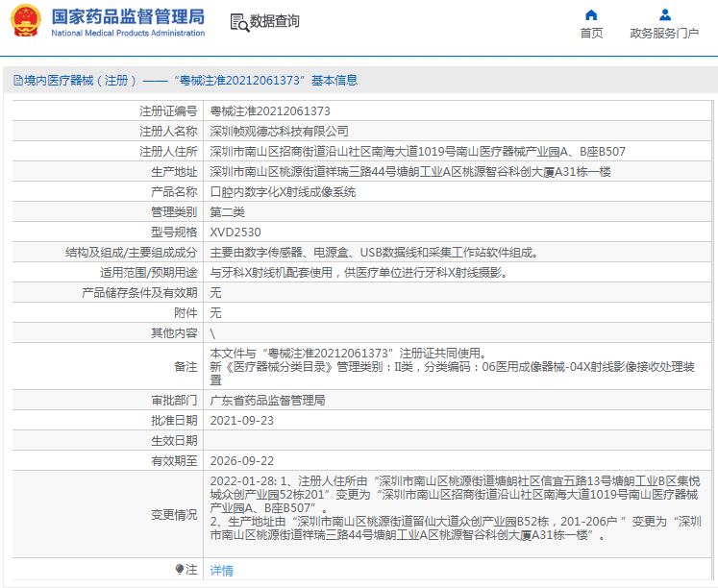The height and width of the screenshot is (588, 718).
Task: Click the page heading 基本信息 title
Action: 334,81
